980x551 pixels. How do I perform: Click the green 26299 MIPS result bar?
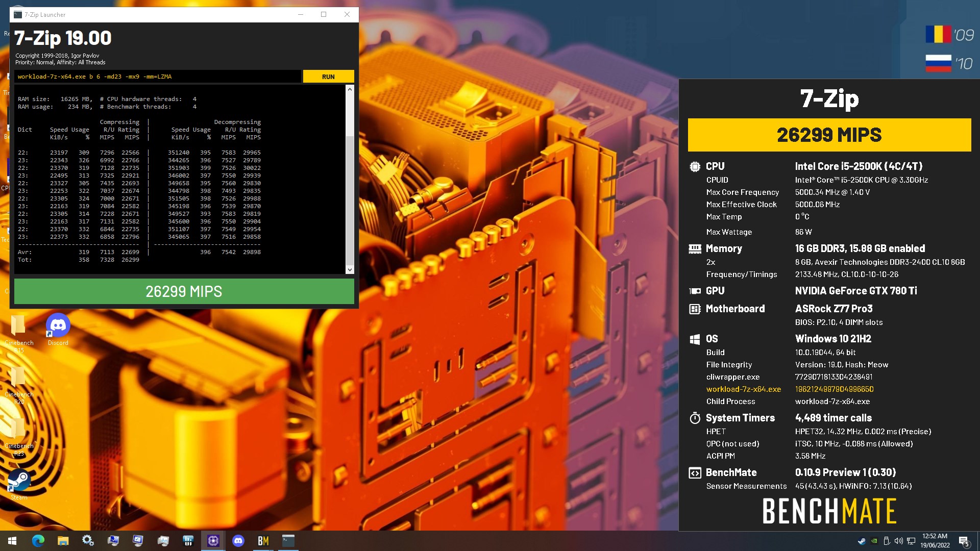click(184, 291)
